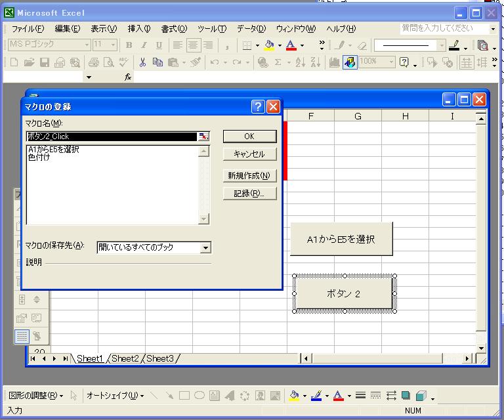Open the 100% zoom dropdown
Viewport: 504px width, 420px height.
391,62
